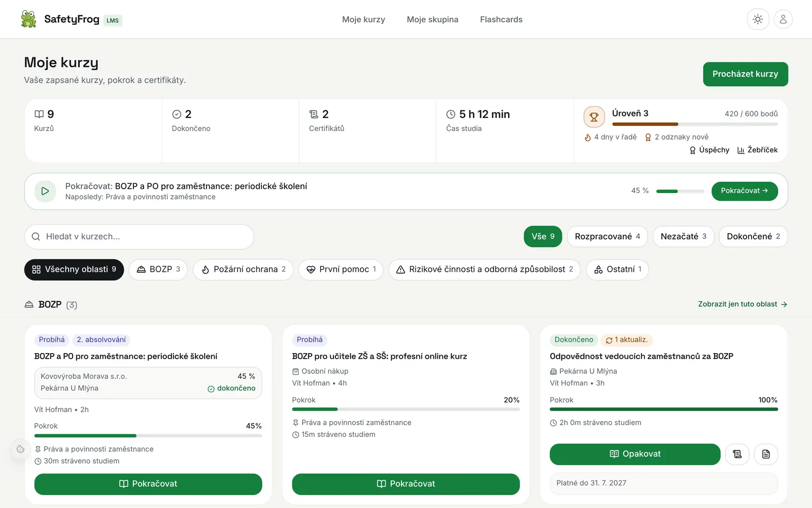
Task: Select the Nezačaté 3 filter
Action: coord(683,237)
